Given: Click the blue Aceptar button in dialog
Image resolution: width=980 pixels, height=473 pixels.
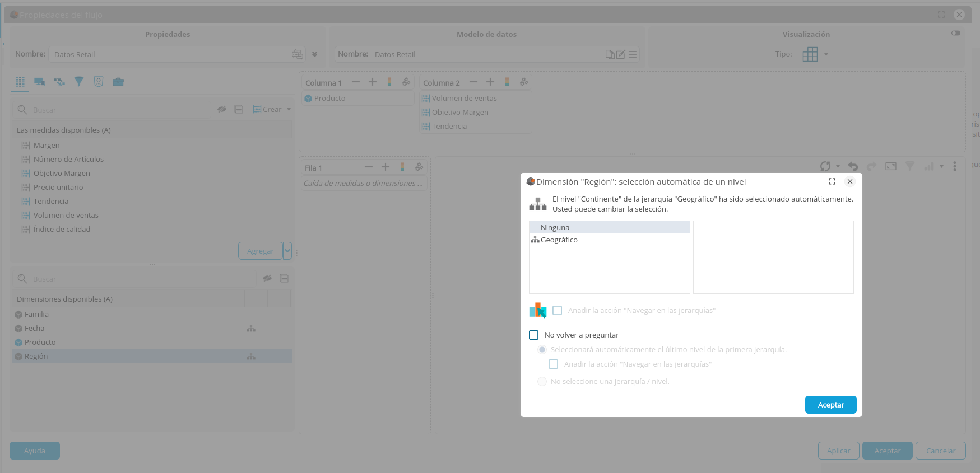Looking at the screenshot, I should (830, 405).
